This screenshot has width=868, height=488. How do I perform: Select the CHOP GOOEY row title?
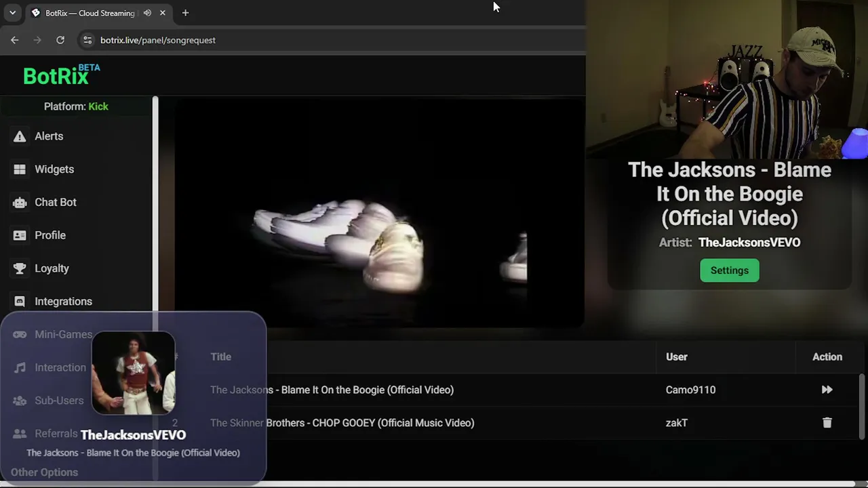[x=342, y=423]
